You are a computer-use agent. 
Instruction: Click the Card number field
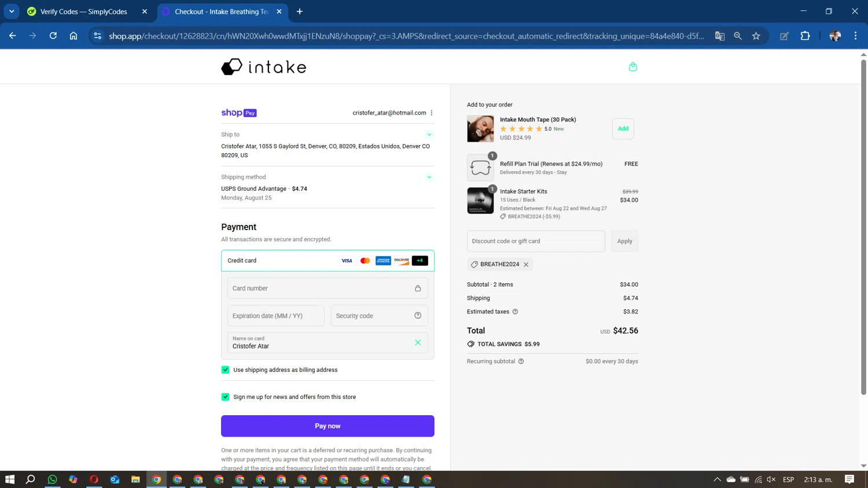tap(328, 289)
